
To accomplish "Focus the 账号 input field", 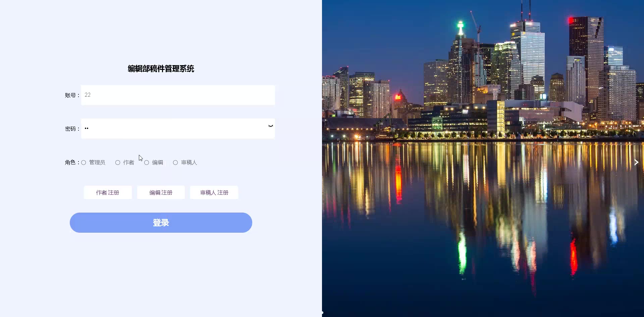I will tap(178, 95).
